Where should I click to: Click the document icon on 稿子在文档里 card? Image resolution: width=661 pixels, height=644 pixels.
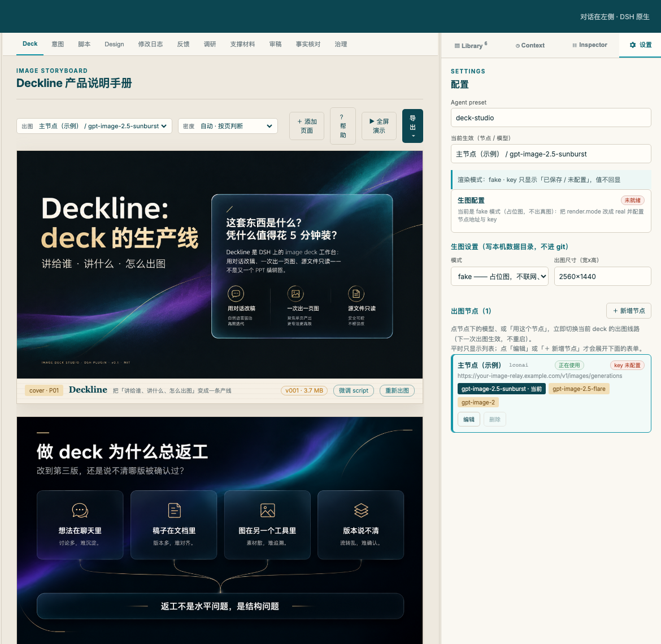[x=174, y=510]
